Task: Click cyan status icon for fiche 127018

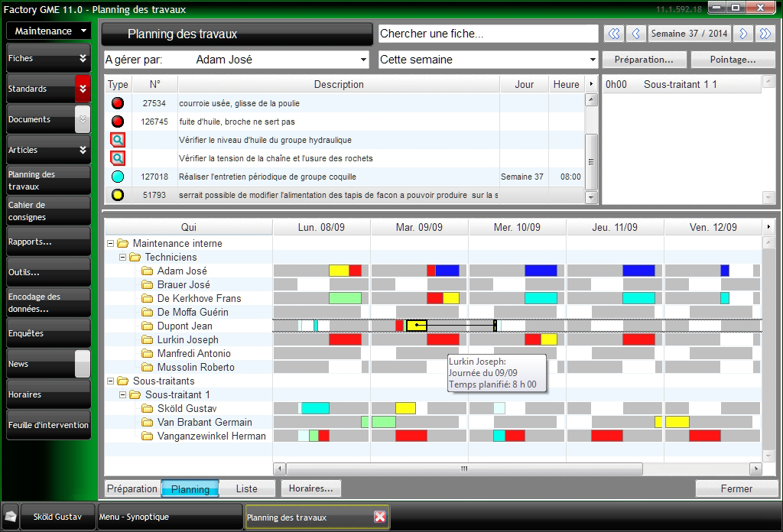Action: pos(117,177)
